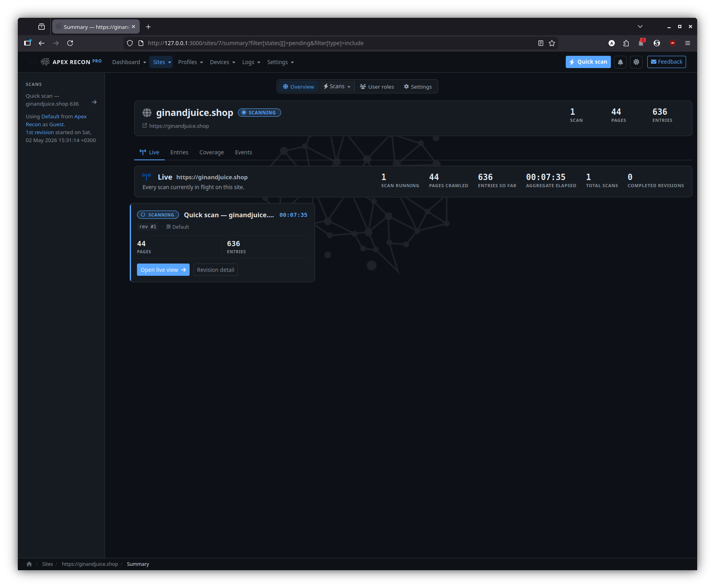Click the scan card timer 00:07:35
This screenshot has width=715, height=588.
293,215
